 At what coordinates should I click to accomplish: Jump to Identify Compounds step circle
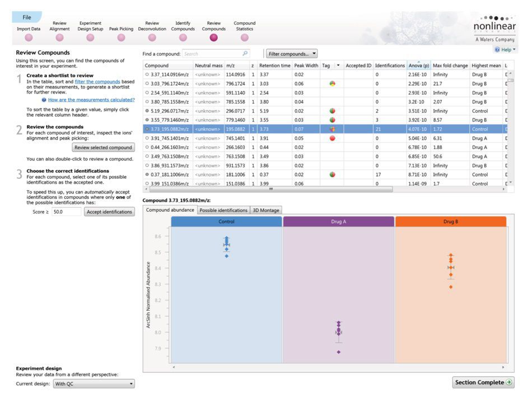coord(183,38)
